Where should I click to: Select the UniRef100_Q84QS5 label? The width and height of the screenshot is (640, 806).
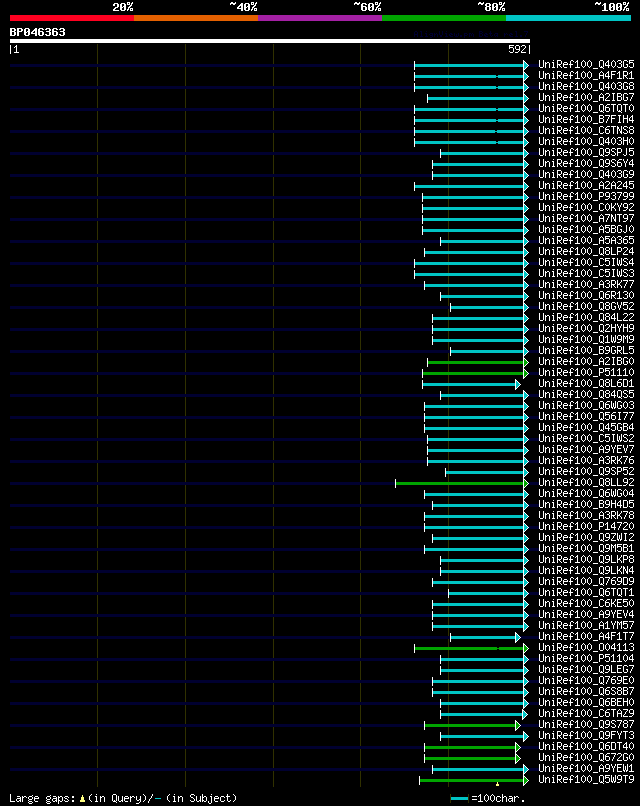pyautogui.click(x=586, y=395)
